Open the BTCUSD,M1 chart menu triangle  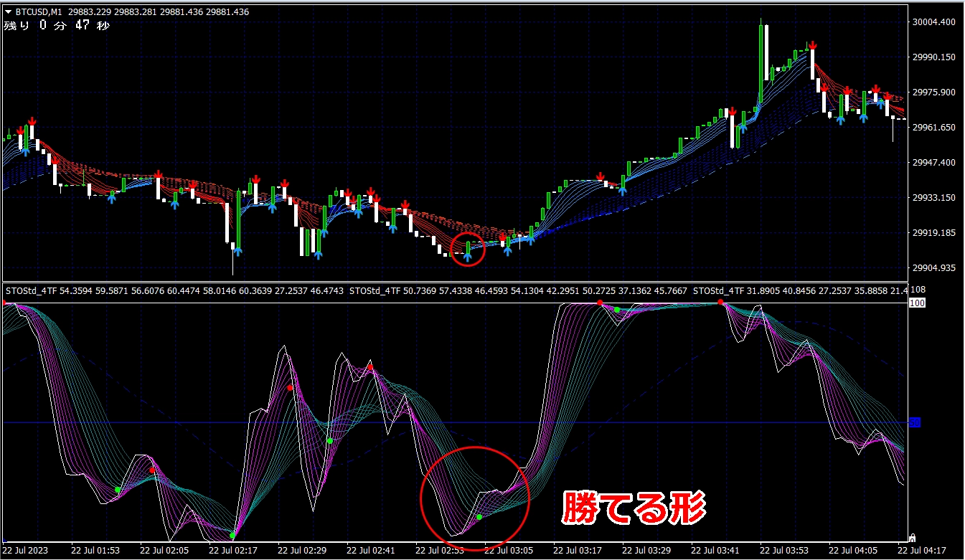(x=8, y=11)
